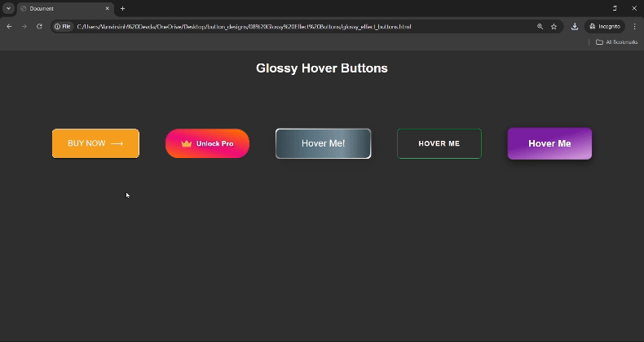This screenshot has height=342, width=644.
Task: Close the browser window
Action: [x=634, y=9]
